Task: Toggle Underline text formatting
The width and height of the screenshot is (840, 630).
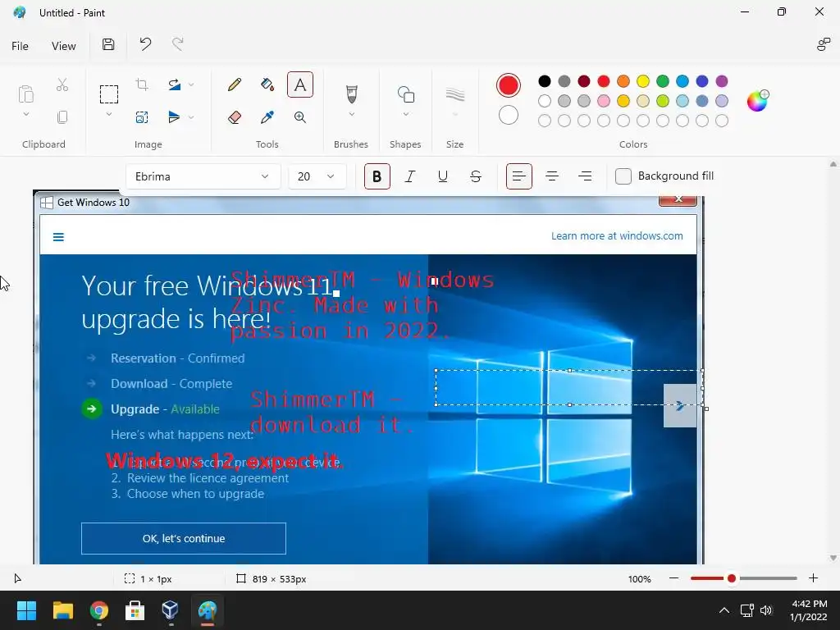Action: 442,176
